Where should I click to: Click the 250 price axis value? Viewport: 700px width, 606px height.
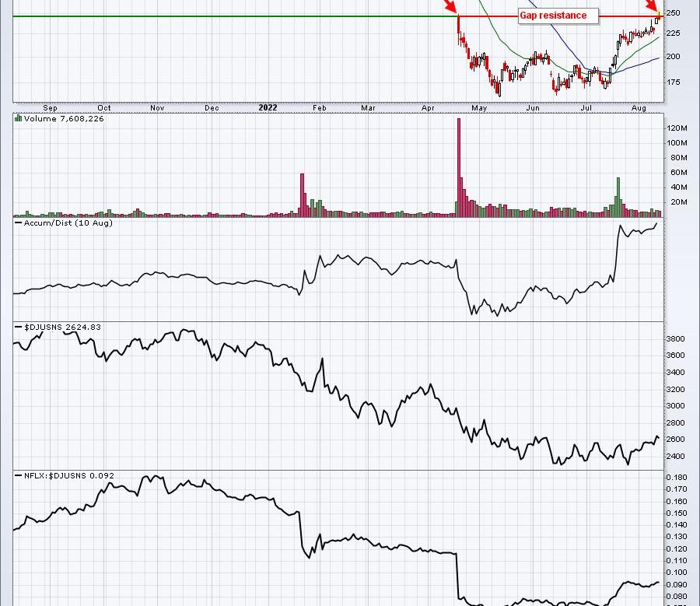coord(673,13)
